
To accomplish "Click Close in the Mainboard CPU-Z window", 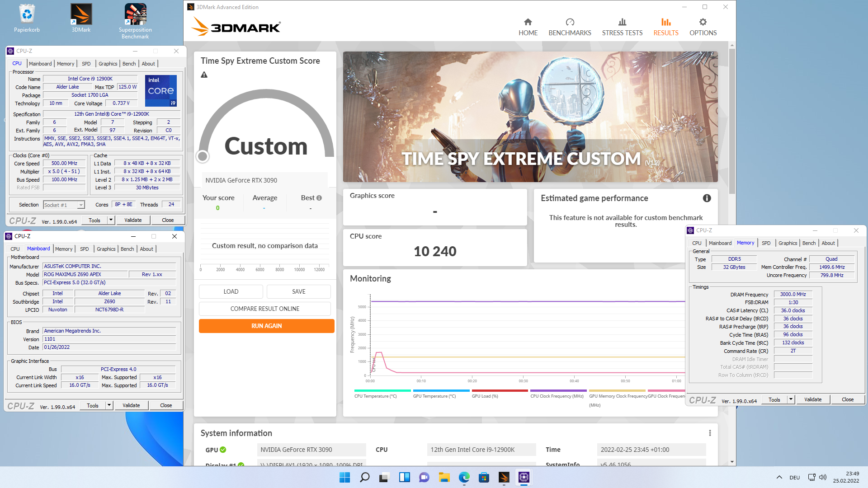I will coord(166,405).
